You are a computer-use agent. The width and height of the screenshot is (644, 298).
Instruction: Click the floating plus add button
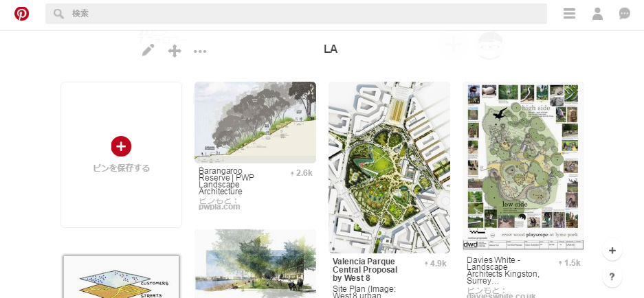pos(612,251)
